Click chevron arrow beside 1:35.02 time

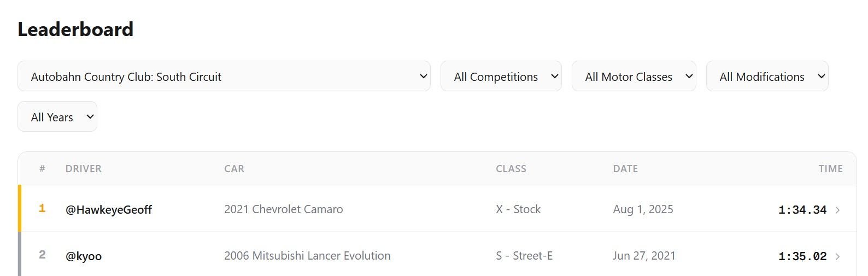coord(838,256)
